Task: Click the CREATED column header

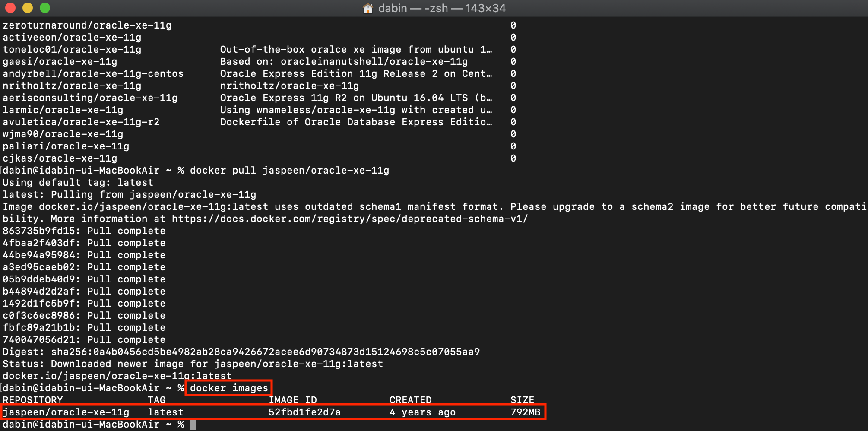Action: point(411,400)
